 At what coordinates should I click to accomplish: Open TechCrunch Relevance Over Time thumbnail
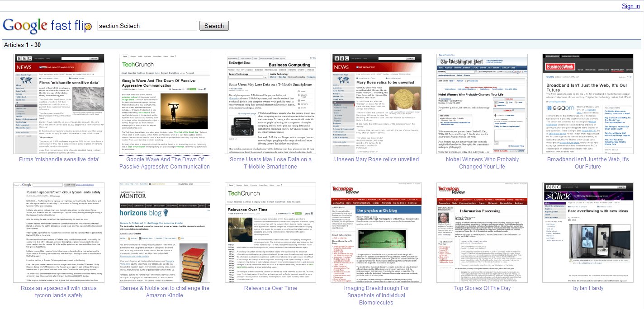pos(270,233)
